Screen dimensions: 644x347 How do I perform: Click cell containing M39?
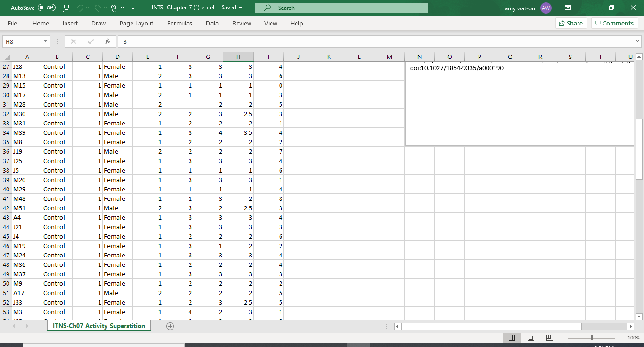(x=27, y=132)
